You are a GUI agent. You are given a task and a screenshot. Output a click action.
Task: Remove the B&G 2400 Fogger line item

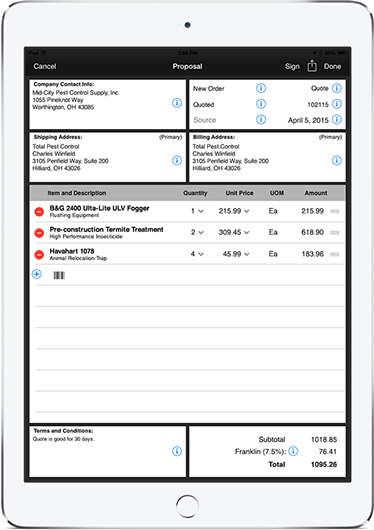coord(39,212)
